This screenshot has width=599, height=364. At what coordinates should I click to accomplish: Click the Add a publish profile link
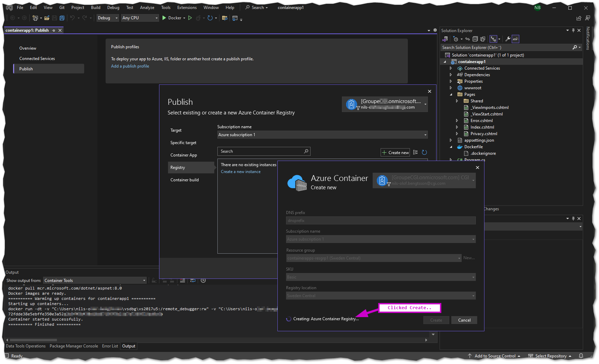coord(130,66)
